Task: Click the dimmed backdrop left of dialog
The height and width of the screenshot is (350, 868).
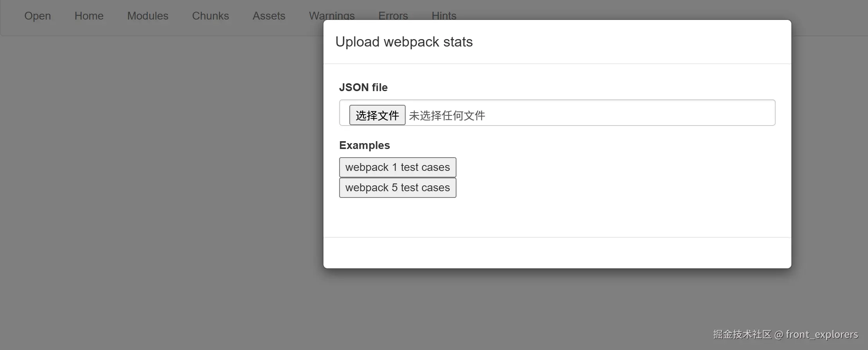Action: click(x=156, y=176)
